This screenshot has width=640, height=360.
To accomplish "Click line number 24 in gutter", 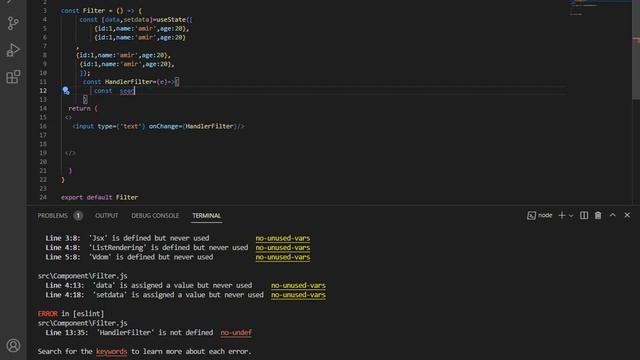I will click(x=43, y=197).
